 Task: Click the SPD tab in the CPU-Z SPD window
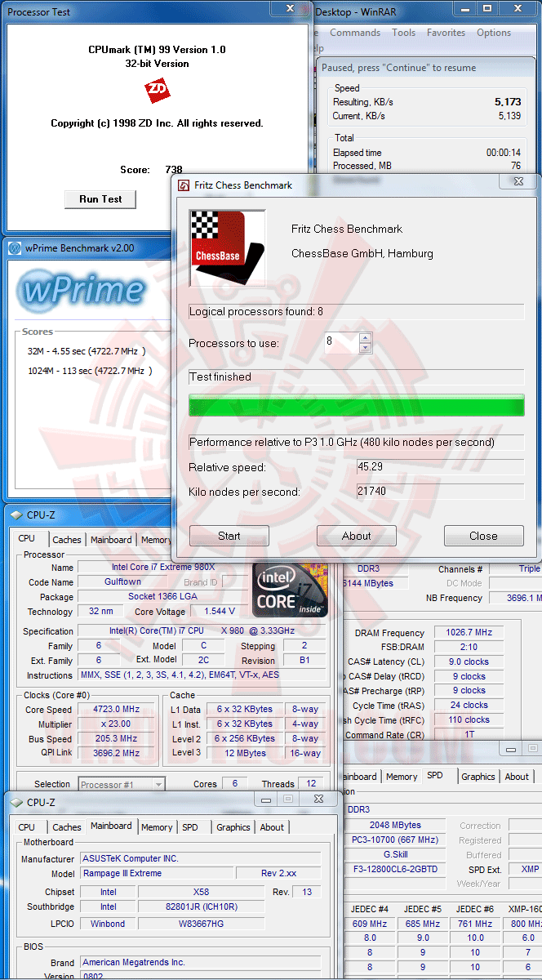435,775
